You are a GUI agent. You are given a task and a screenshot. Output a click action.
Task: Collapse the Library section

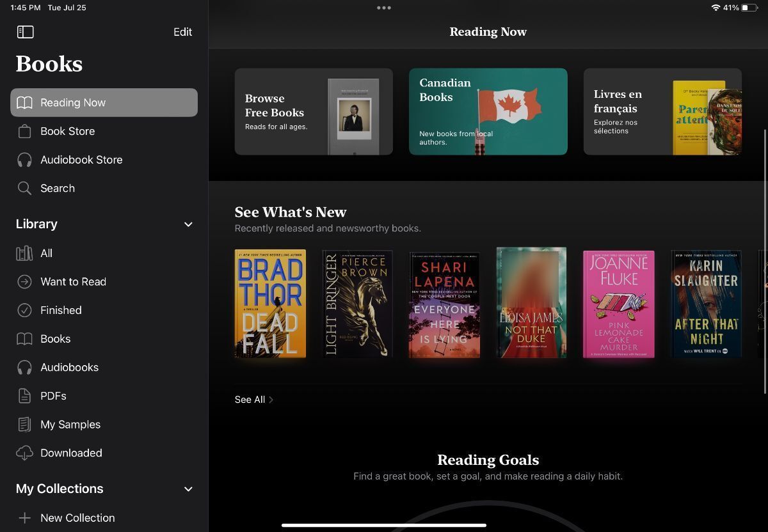[188, 224]
